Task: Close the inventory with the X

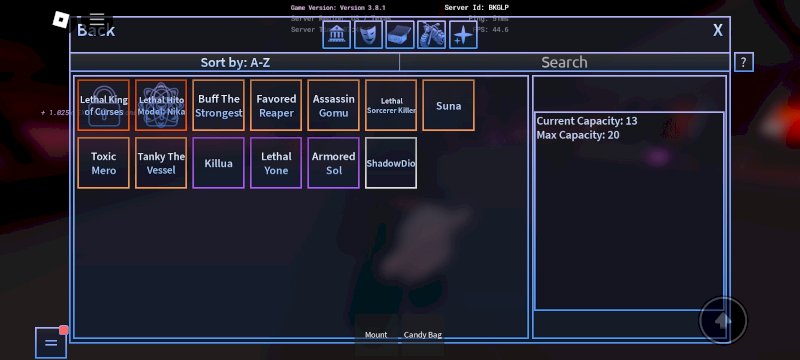Action: pos(718,31)
